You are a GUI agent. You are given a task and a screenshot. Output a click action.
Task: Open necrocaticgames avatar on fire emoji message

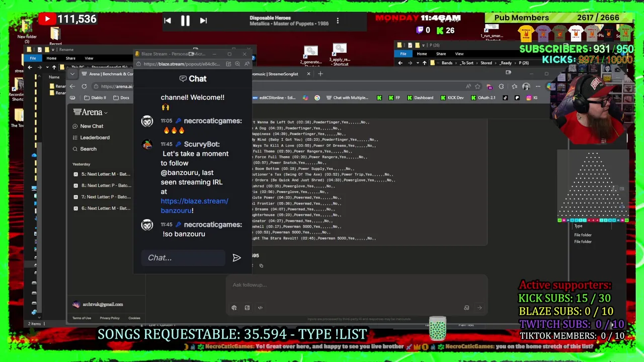point(147,121)
